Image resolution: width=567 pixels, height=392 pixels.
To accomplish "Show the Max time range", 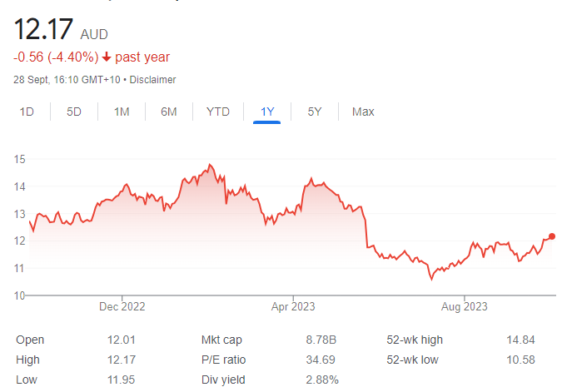I will 363,112.
